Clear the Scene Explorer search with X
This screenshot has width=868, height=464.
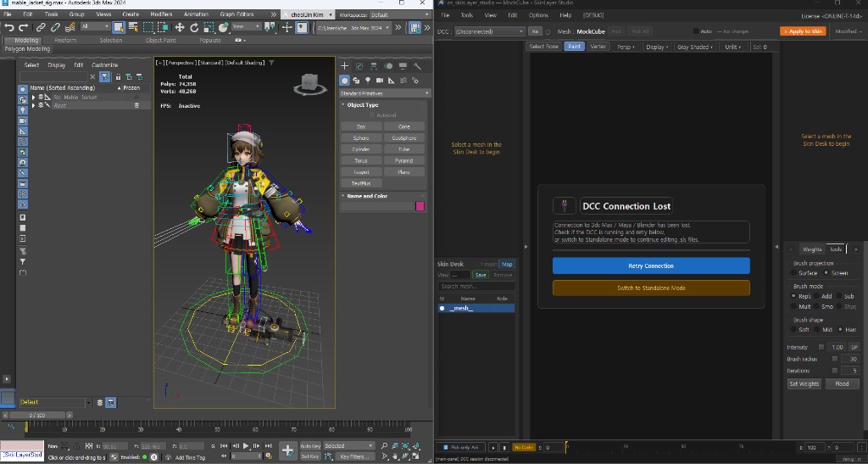pyautogui.click(x=92, y=77)
